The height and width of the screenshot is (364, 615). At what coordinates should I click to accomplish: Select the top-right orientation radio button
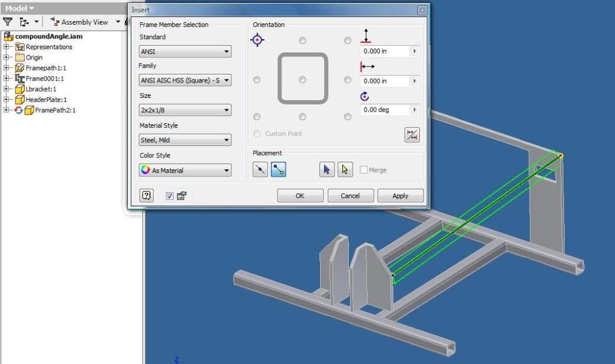(x=348, y=41)
